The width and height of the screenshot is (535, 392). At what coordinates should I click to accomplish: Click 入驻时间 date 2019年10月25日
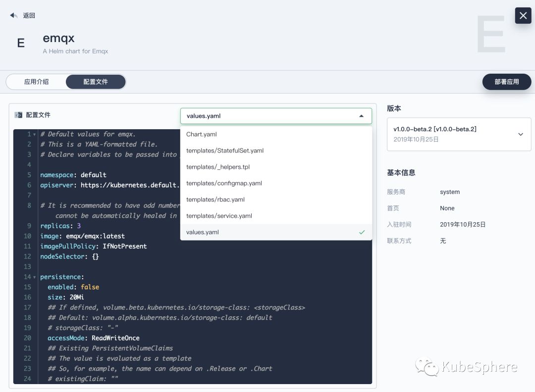463,225
